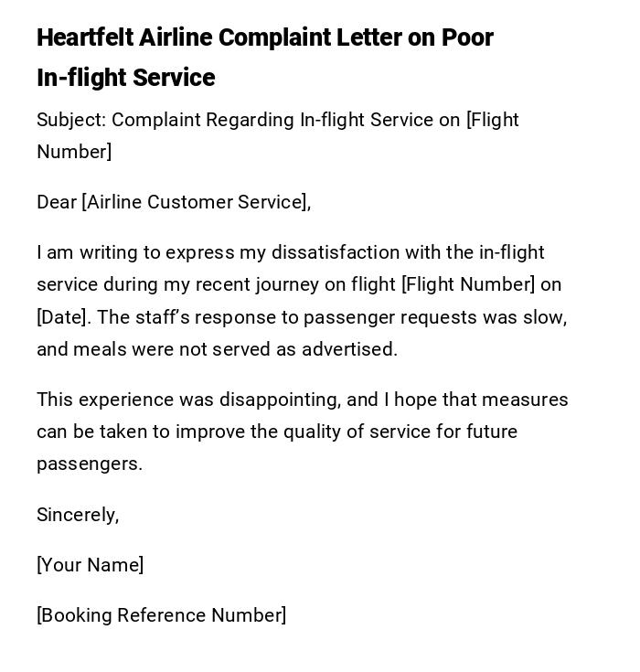Click "In-flight Service" on the title's second line
Viewport: 640px width, 672px height.
[x=125, y=78]
